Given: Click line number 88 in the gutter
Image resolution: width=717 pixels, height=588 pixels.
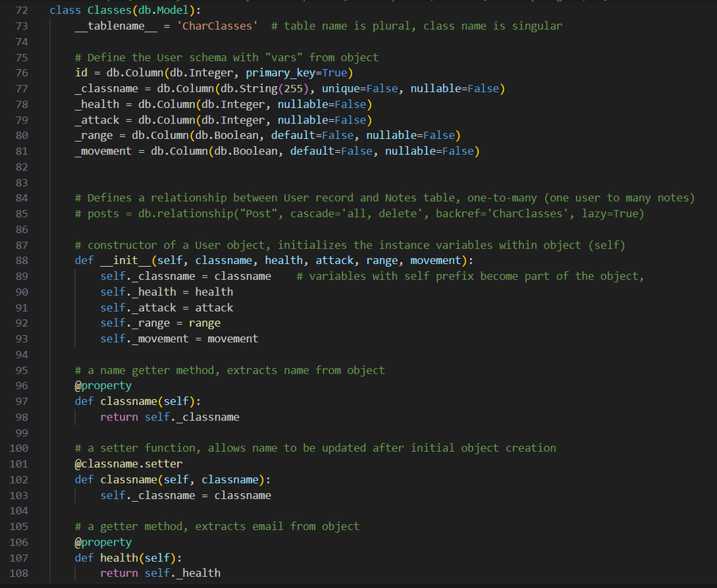Looking at the screenshot, I should point(21,260).
